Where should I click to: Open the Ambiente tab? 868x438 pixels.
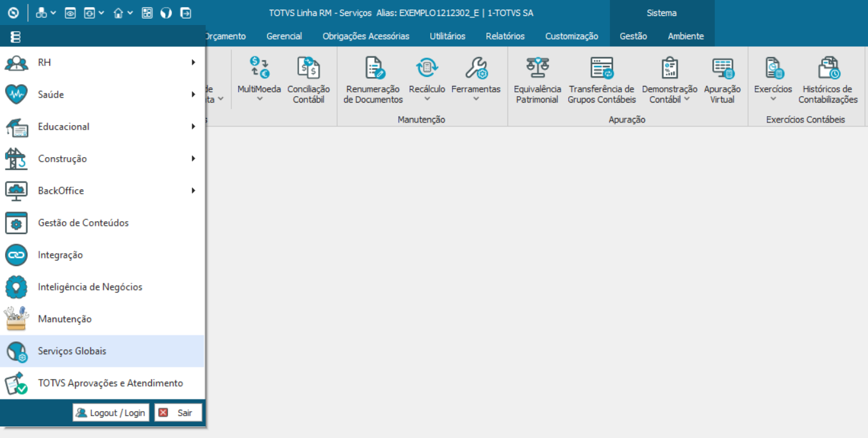point(686,36)
